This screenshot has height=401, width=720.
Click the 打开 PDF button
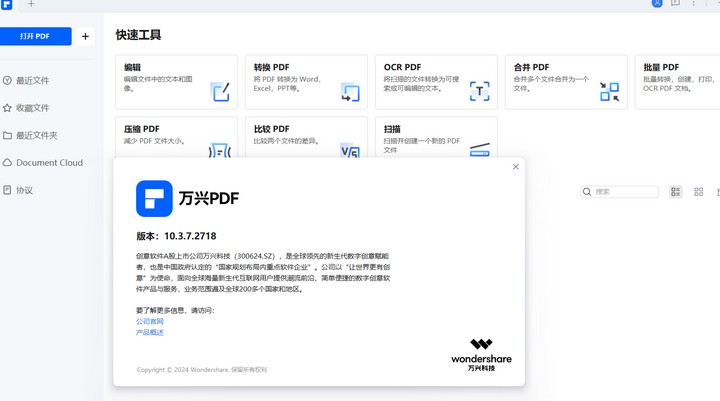36,37
